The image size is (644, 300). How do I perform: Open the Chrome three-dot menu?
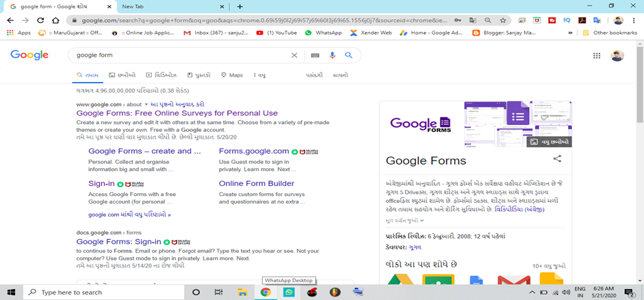(x=634, y=21)
